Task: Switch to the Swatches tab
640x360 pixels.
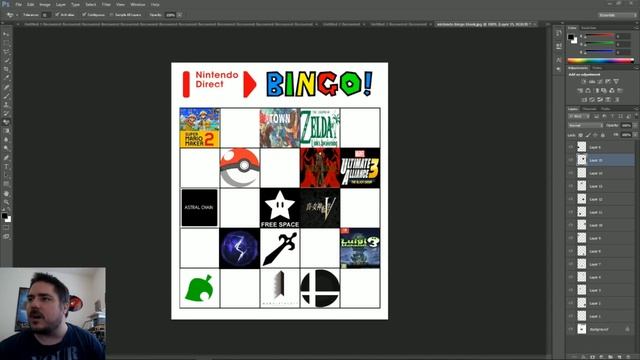Action: (x=589, y=28)
